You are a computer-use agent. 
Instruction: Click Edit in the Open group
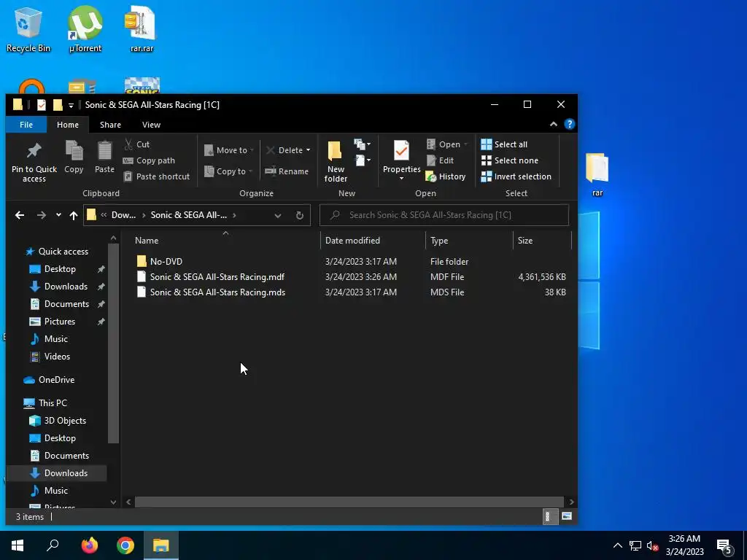[x=440, y=160]
